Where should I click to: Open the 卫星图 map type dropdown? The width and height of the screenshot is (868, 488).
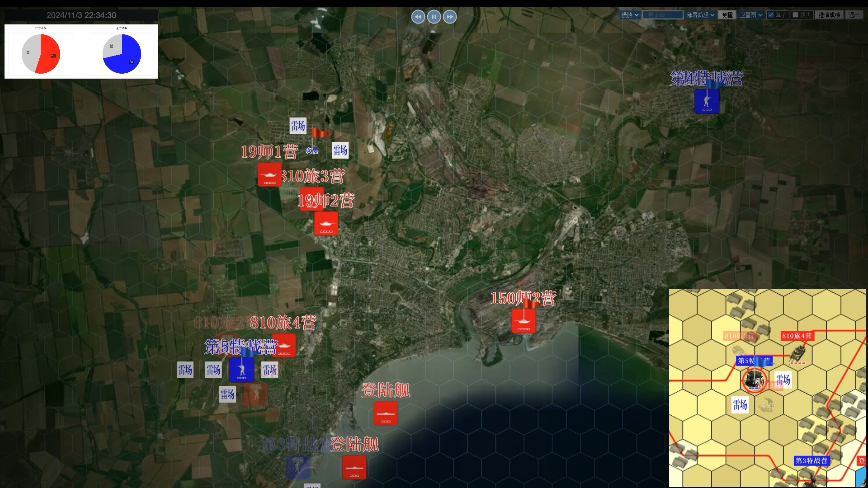click(x=751, y=15)
